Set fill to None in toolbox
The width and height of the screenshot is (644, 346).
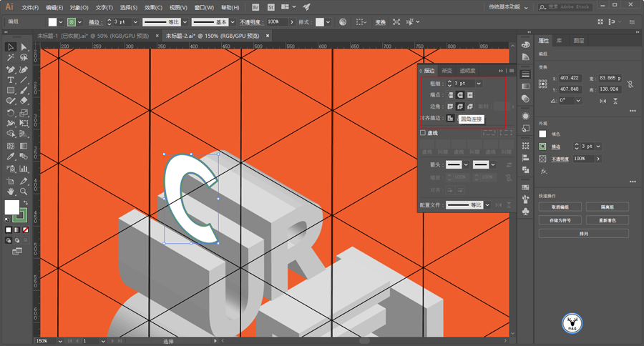click(x=26, y=230)
